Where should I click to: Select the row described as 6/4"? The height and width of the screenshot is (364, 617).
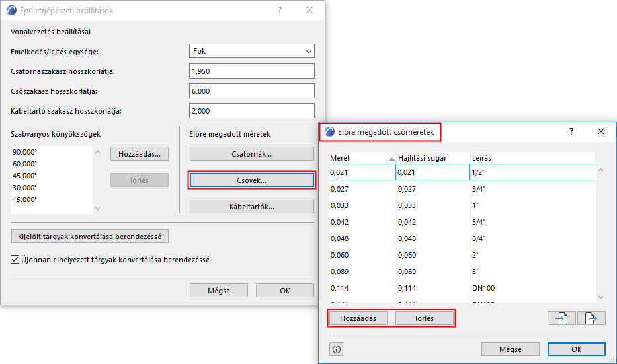click(462, 238)
